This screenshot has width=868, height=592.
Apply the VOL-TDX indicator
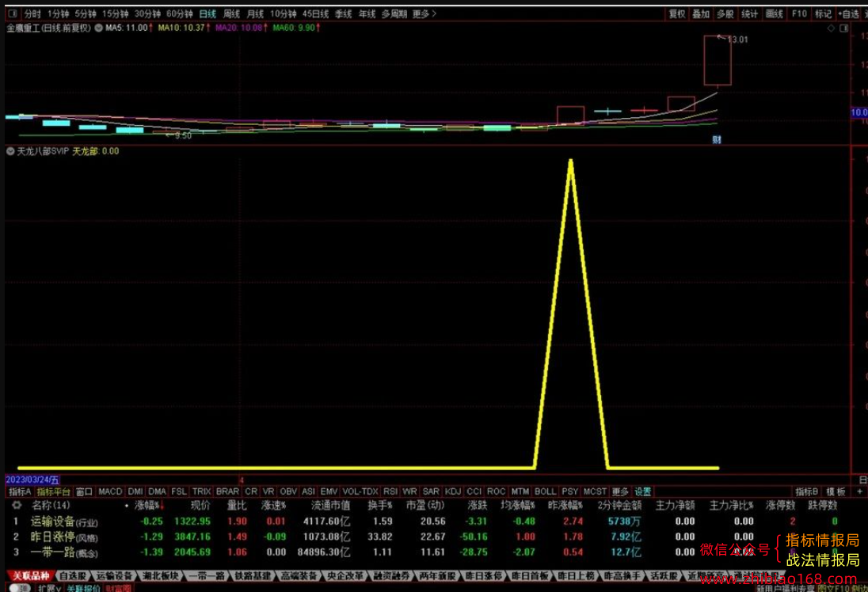click(x=360, y=491)
